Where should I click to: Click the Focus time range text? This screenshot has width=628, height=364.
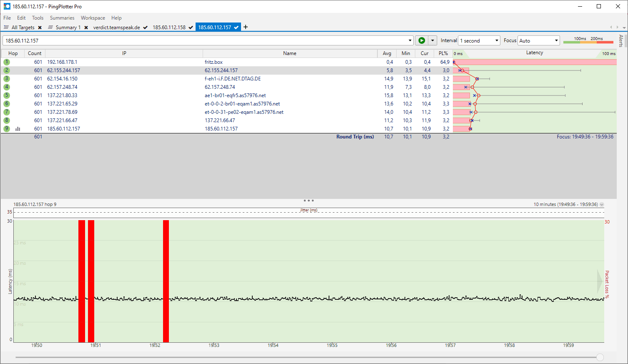(x=585, y=137)
